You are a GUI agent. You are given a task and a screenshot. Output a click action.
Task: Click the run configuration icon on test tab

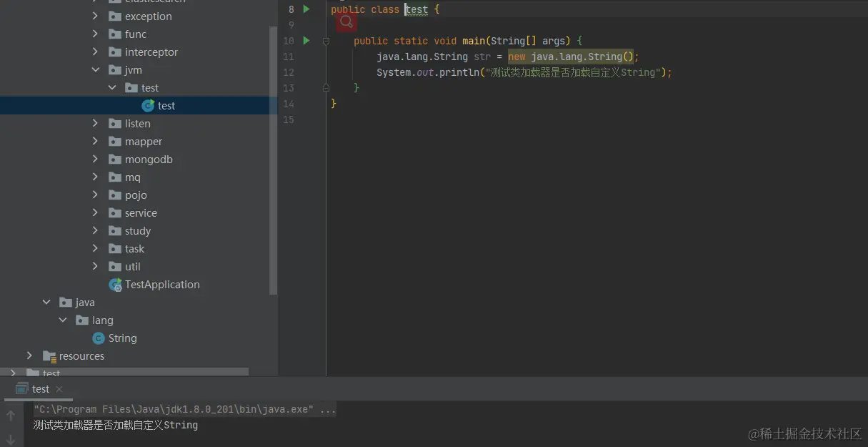coord(22,389)
